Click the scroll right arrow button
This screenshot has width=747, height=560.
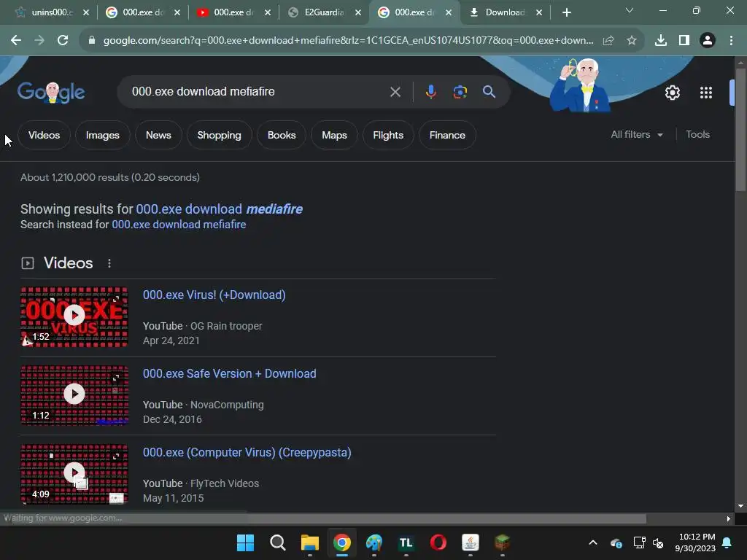[x=729, y=518]
